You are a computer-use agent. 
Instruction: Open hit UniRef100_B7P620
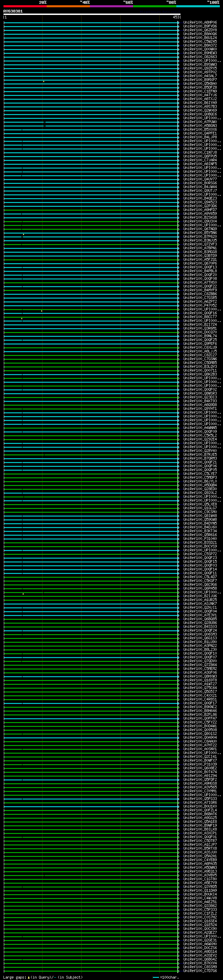(200, 237)
